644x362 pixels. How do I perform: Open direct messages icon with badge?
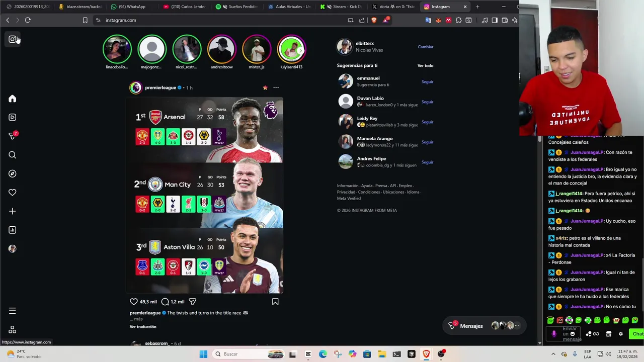(x=13, y=136)
